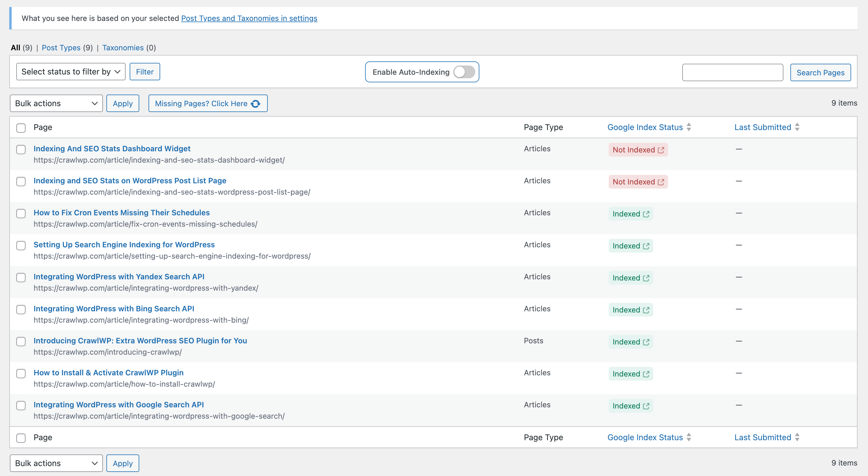Click Indexed external icon for Setting Up Search Engine row
This screenshot has height=476, width=868.
(x=646, y=246)
